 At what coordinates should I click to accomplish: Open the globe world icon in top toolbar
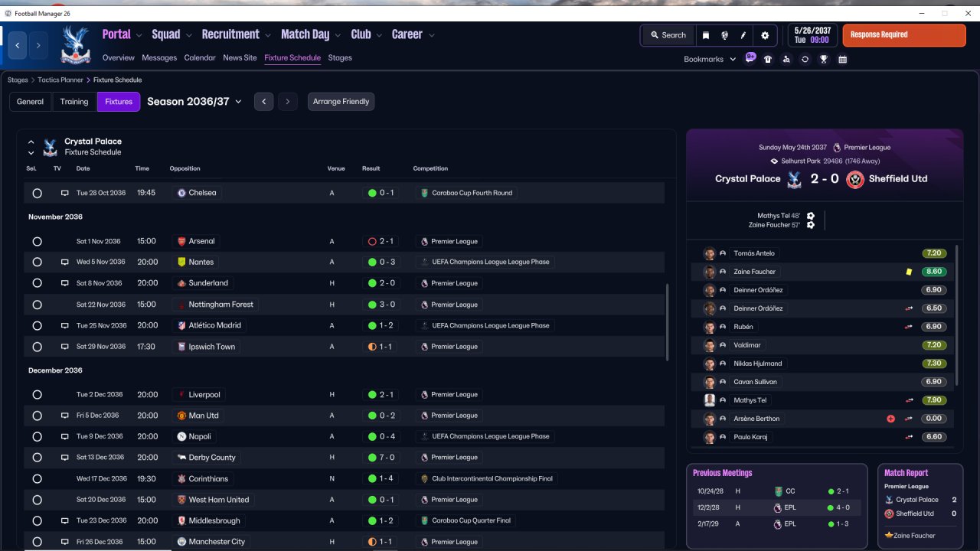[x=724, y=35]
